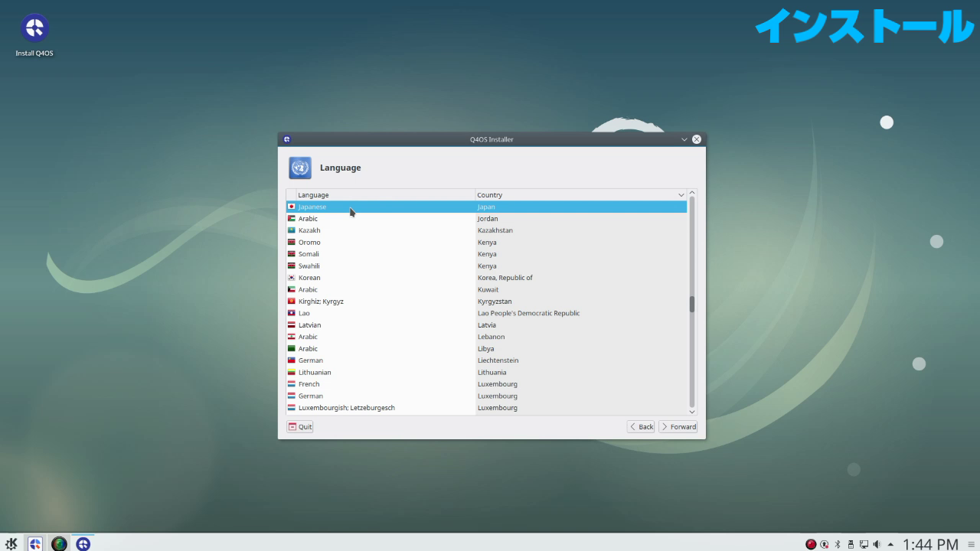Sort by the Language column header
The image size is (980, 551).
[x=386, y=195]
